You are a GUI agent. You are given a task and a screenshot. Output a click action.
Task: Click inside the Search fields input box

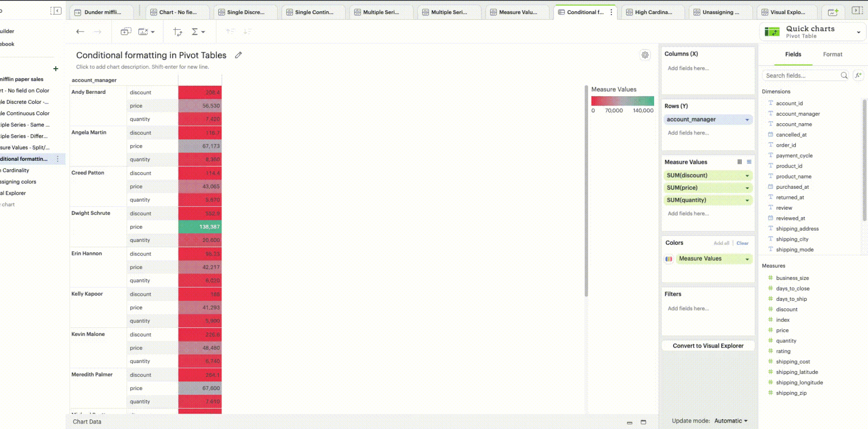[x=800, y=75]
